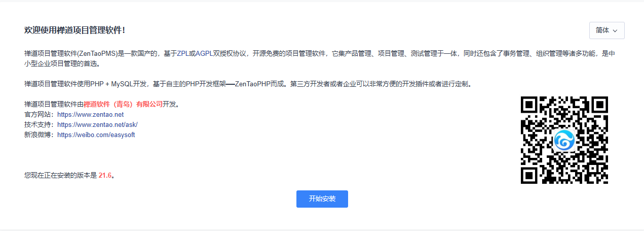Viewport: 644px width, 231px height.
Task: Click the QR code's top-left corner square
Action: (529, 105)
